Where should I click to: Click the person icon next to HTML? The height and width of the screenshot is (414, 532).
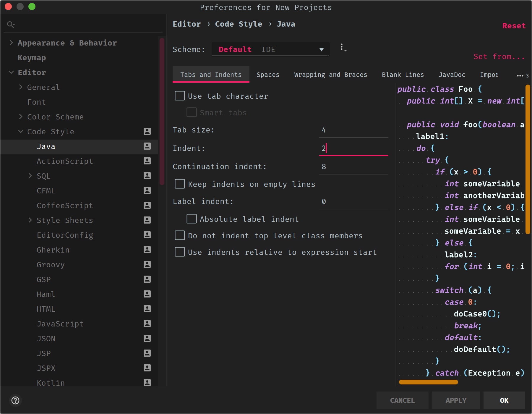click(147, 309)
